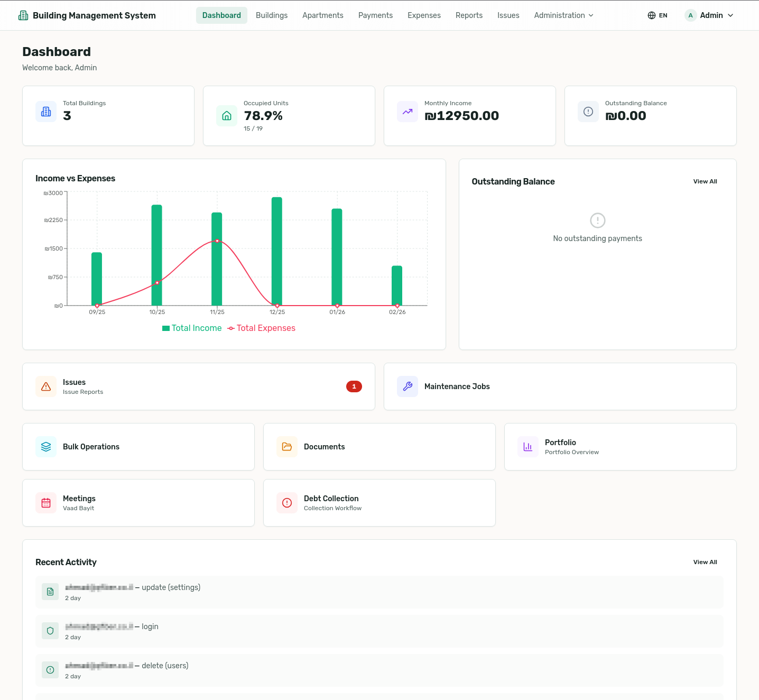The height and width of the screenshot is (700, 759).
Task: Click the Bulk Operations layers icon
Action: pos(46,447)
